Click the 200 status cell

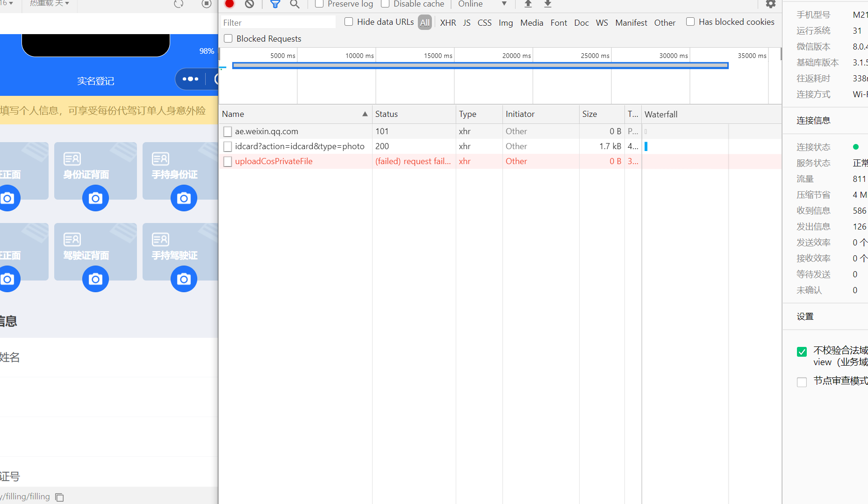tap(414, 146)
